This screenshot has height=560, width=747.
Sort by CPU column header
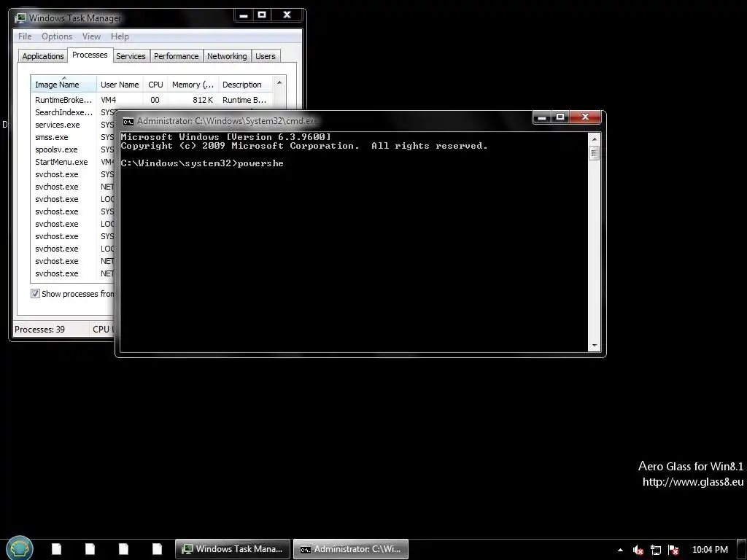pyautogui.click(x=155, y=85)
